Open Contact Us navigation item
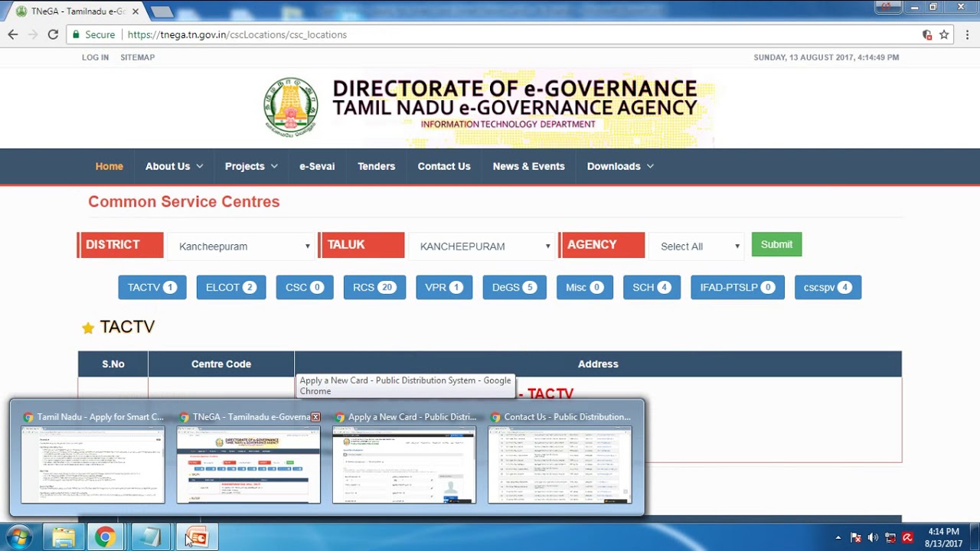Viewport: 980px width, 551px height. [x=444, y=166]
